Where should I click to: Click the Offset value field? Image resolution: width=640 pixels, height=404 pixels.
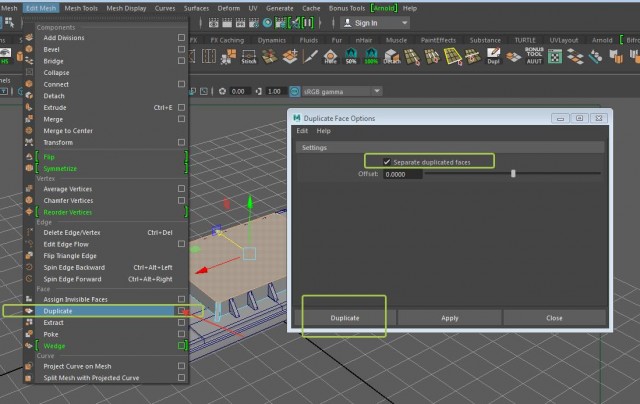[402, 174]
